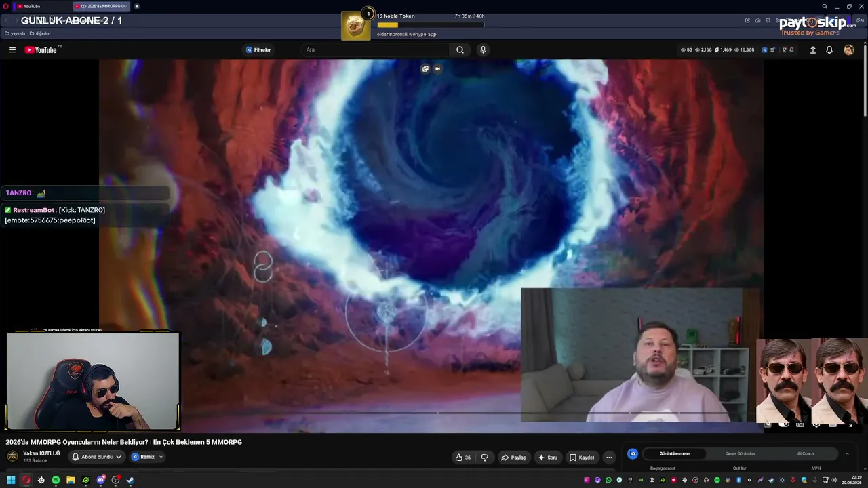Select the Görüntülenmeler tab
868x488 pixels.
(675, 453)
